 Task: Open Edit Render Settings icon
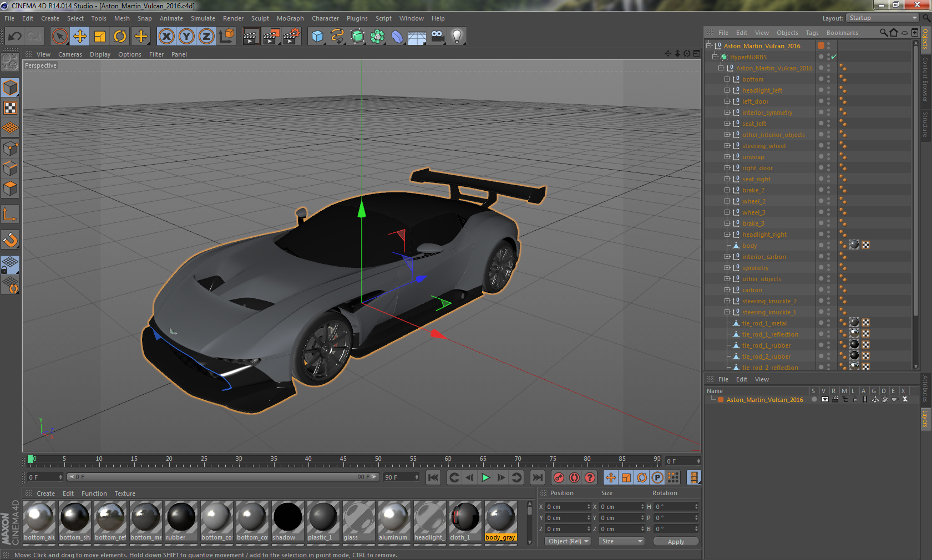[291, 37]
